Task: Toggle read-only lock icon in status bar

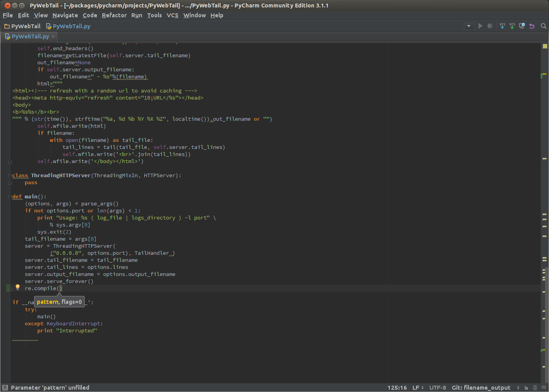Action: pyautogui.click(x=526, y=388)
